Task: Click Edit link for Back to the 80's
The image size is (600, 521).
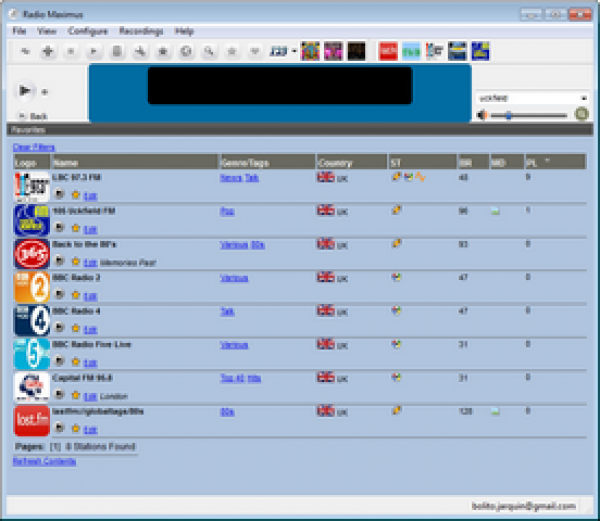Action: 90,263
